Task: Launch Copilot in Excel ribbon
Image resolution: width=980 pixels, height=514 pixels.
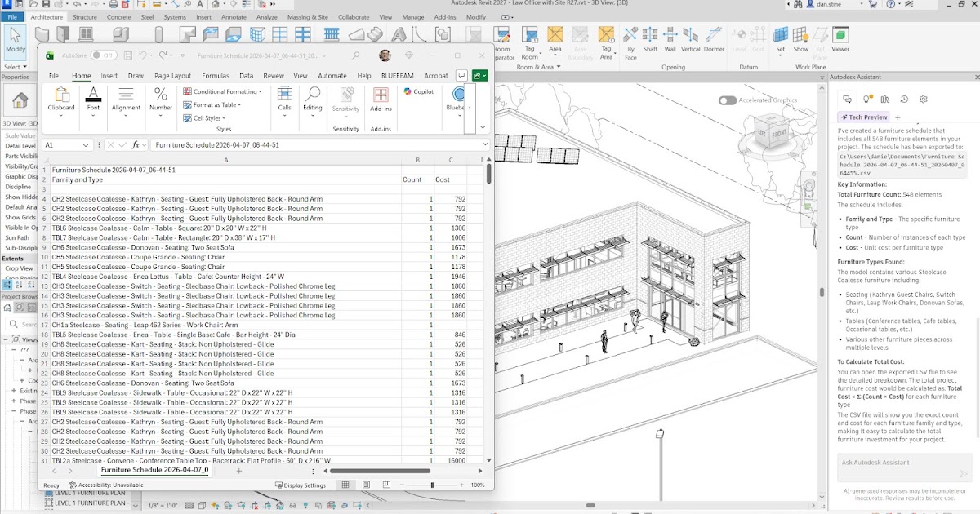Action: tap(419, 91)
